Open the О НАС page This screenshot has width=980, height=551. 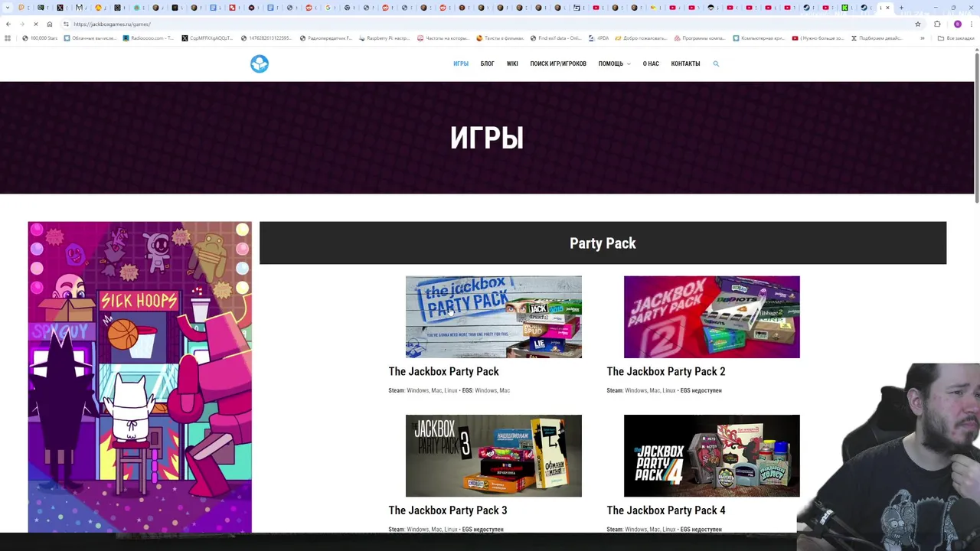click(651, 64)
